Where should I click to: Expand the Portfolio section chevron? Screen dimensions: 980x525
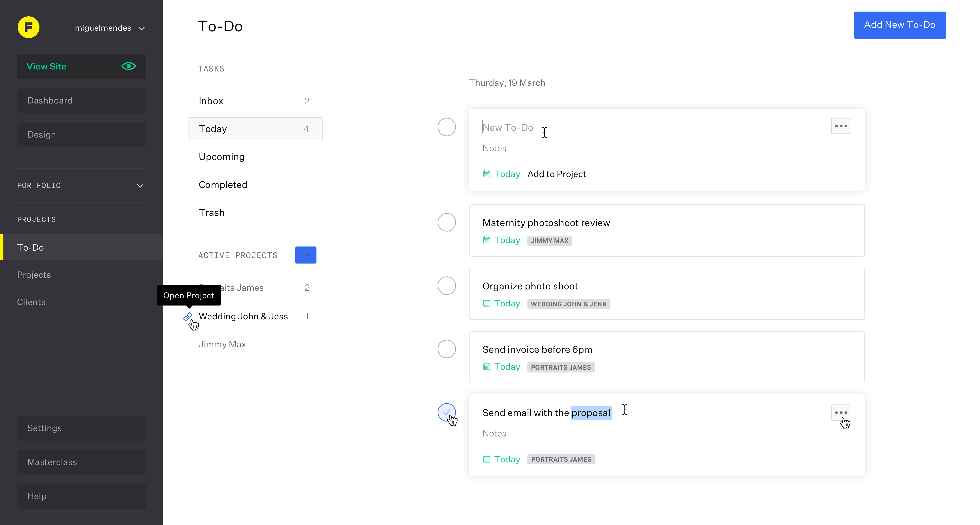(x=140, y=186)
